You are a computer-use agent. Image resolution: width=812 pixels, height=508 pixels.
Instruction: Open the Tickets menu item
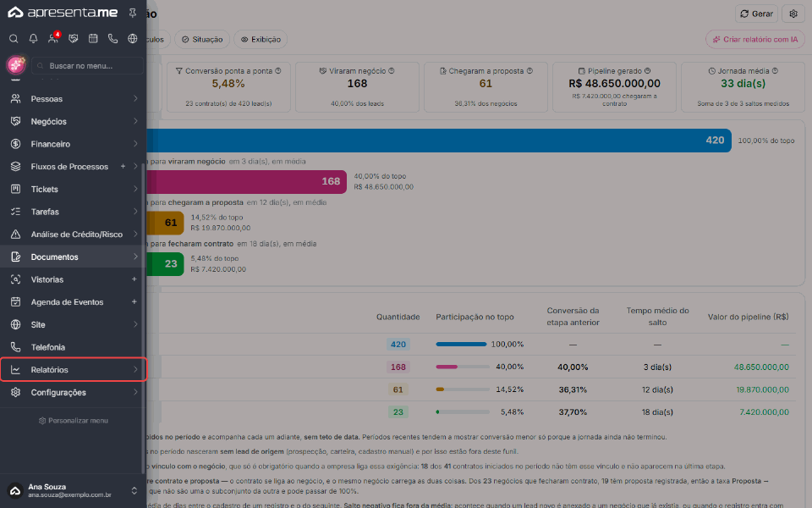click(x=73, y=189)
